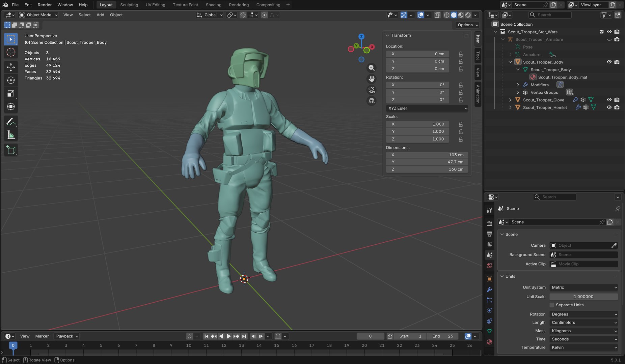The image size is (625, 364).
Task: Click the pan hand viewport icon
Action: click(372, 79)
